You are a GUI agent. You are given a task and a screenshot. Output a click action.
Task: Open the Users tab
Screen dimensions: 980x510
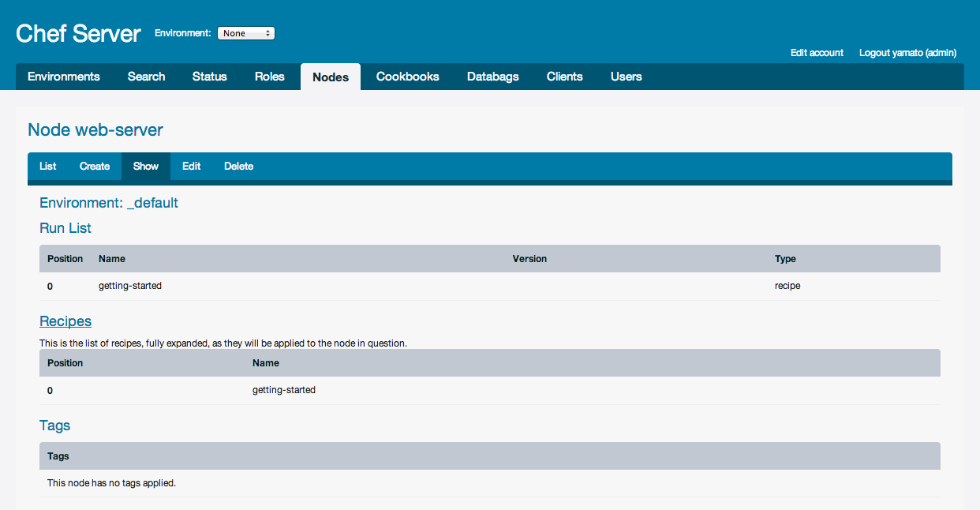[x=627, y=77]
